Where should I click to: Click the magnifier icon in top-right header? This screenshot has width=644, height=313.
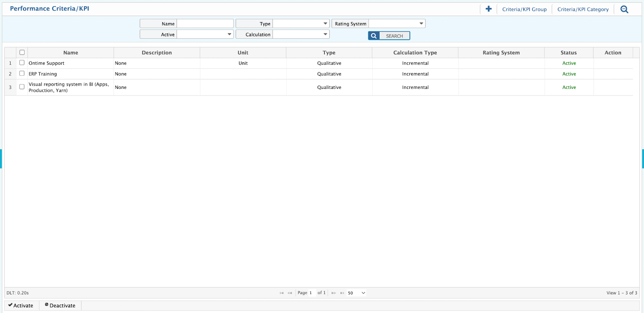[x=624, y=9]
